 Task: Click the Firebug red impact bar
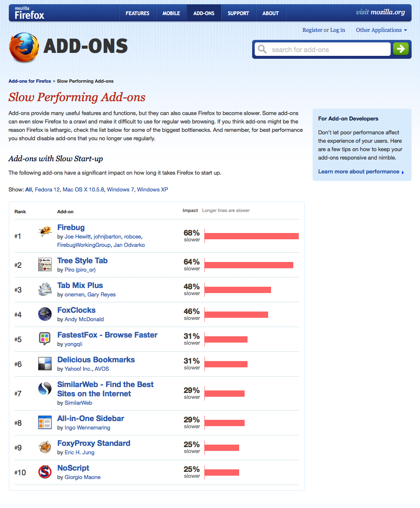[251, 236]
